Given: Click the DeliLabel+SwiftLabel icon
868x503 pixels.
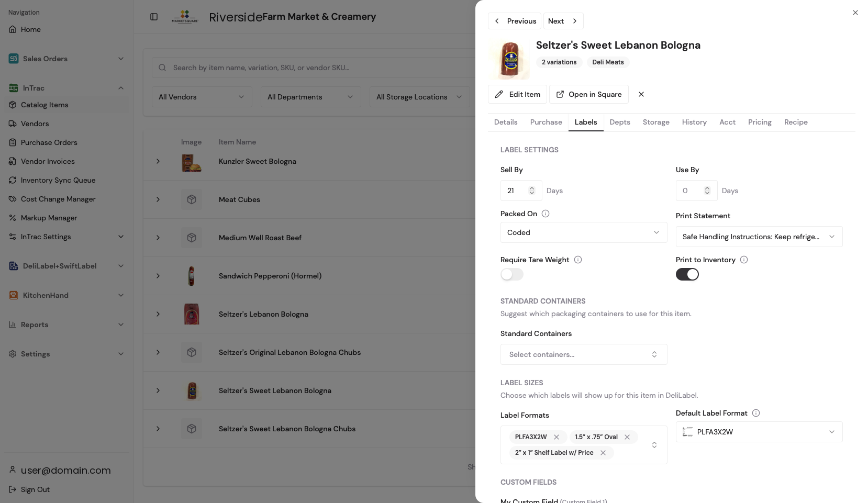Looking at the screenshot, I should point(14,266).
